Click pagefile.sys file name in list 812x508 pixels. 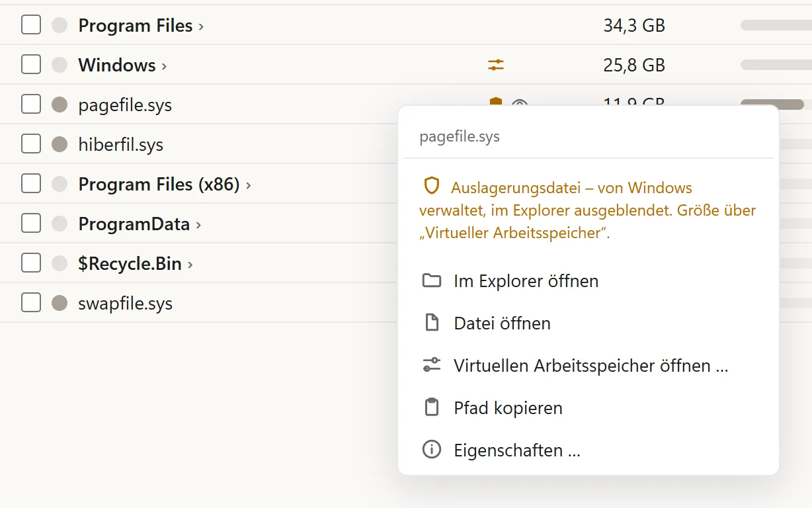tap(125, 105)
